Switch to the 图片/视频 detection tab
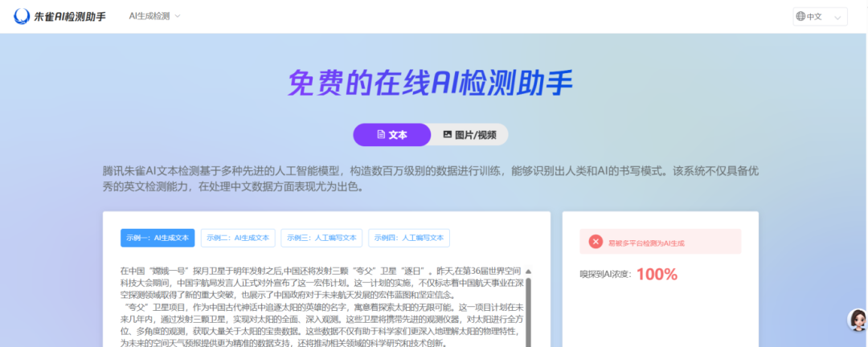 point(469,135)
